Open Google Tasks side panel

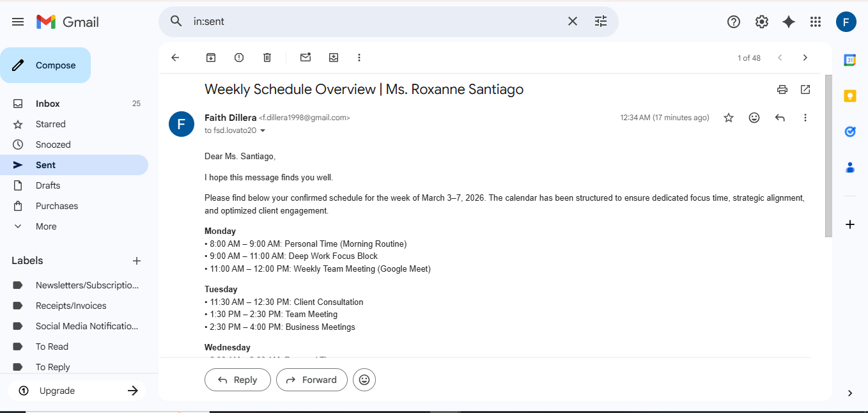850,132
